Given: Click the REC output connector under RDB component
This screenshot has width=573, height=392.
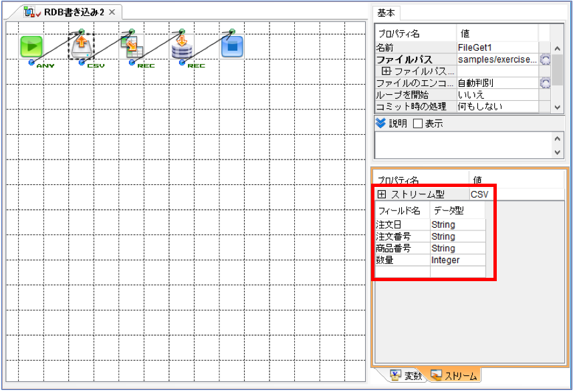Looking at the screenshot, I should coord(182,63).
